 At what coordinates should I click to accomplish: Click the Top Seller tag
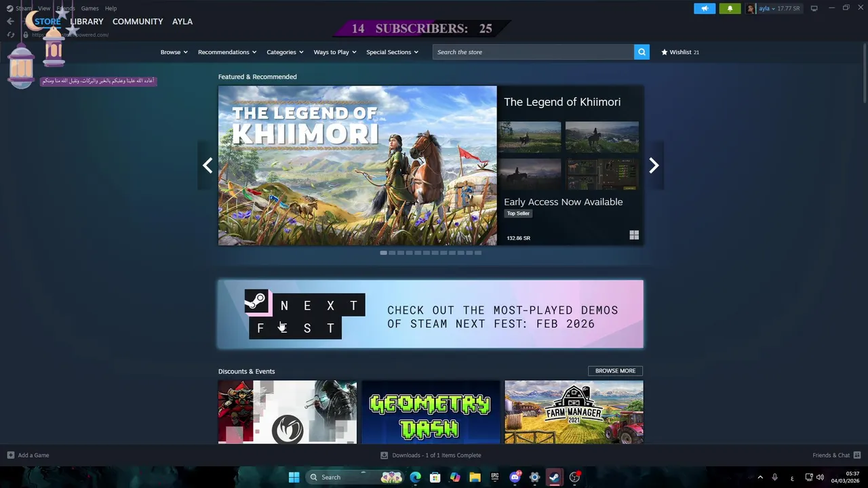click(518, 213)
